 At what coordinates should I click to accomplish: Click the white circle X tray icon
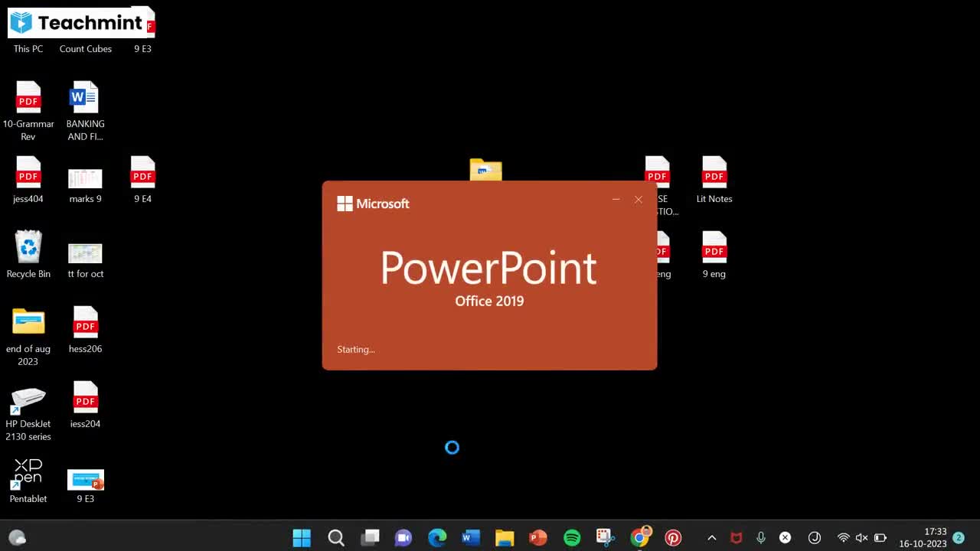click(x=785, y=538)
